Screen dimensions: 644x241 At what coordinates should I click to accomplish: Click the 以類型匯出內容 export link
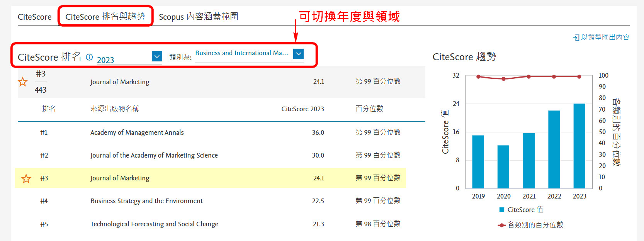605,37
